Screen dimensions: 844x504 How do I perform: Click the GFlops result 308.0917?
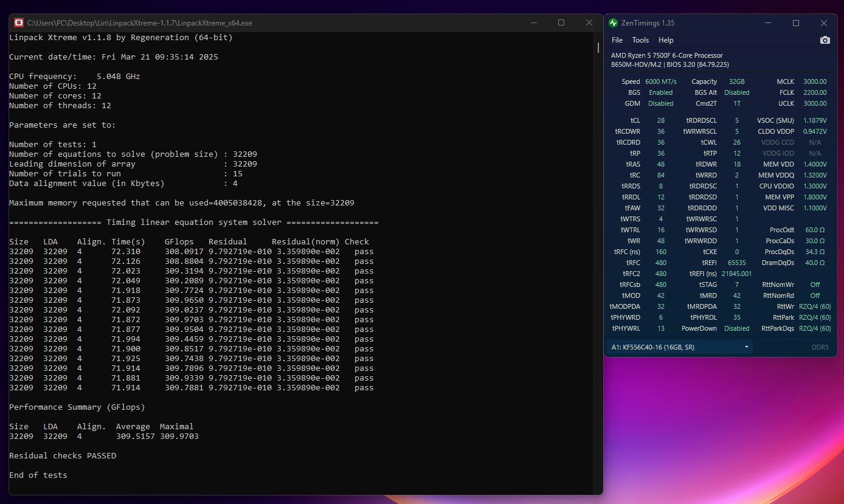184,252
